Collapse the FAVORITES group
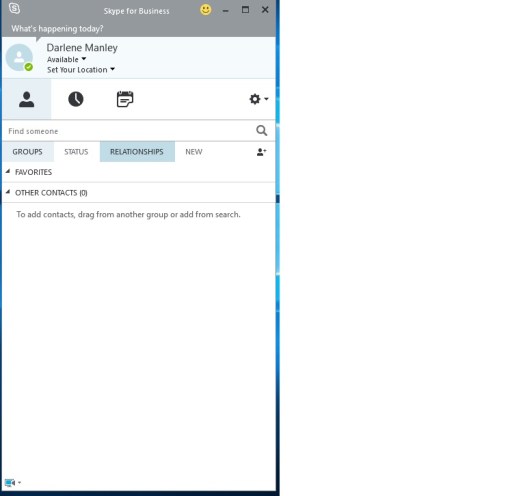Screen dimensions: 525x496 click(8, 171)
